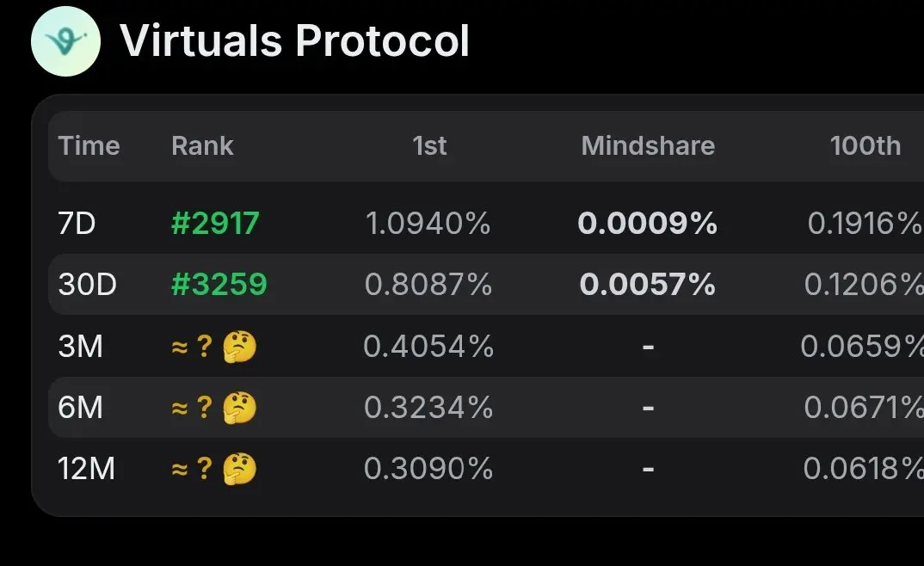Click rank #2917 in the 7D row
The height and width of the screenshot is (566, 924).
(215, 224)
